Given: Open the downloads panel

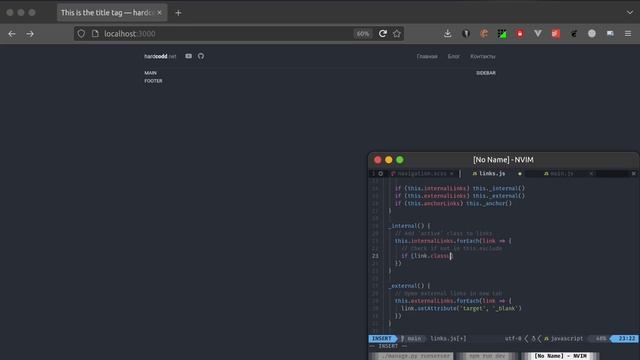Looking at the screenshot, I should [448, 34].
